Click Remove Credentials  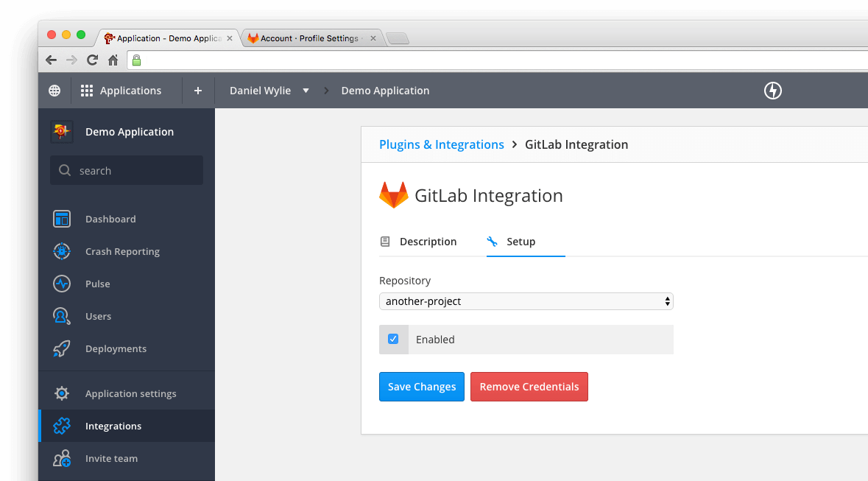pyautogui.click(x=529, y=386)
